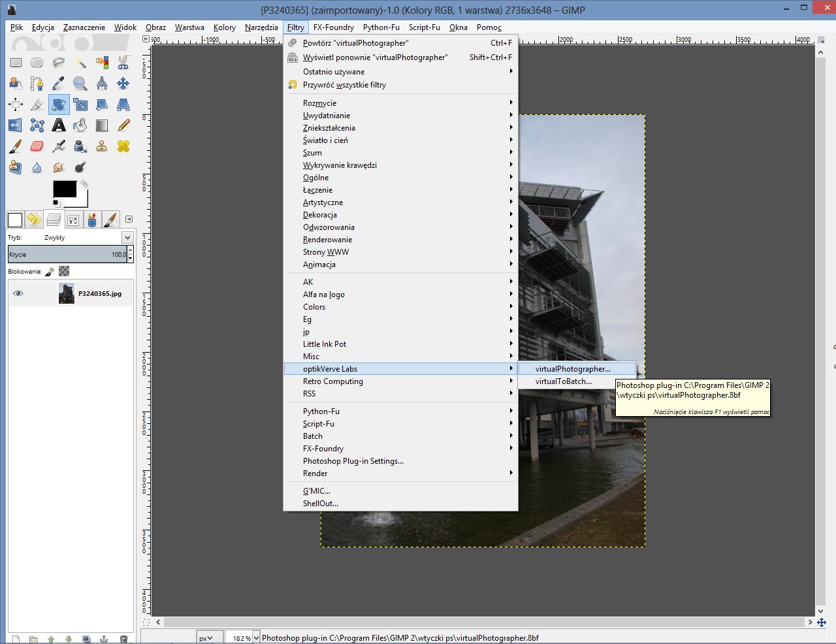The height and width of the screenshot is (644, 836).
Task: Hide the P3240365.jpg layer with eye icon
Action: click(x=18, y=293)
